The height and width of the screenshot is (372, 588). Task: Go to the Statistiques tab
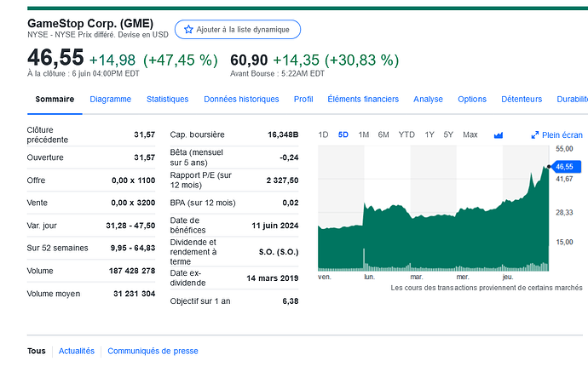point(167,100)
